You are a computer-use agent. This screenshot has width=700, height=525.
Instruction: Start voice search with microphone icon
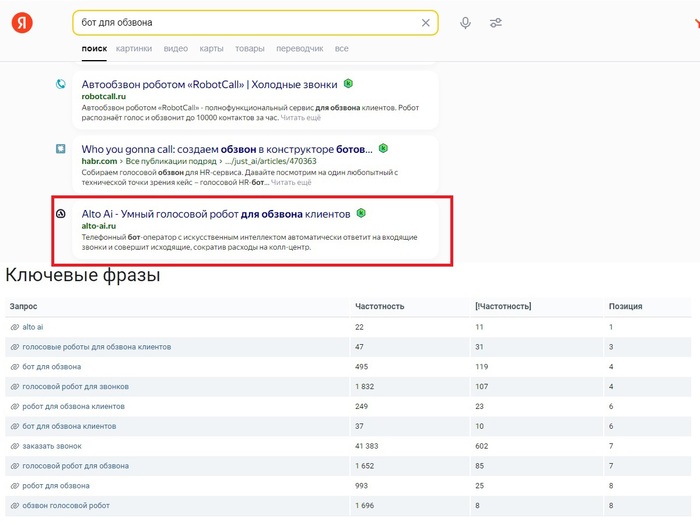[465, 23]
